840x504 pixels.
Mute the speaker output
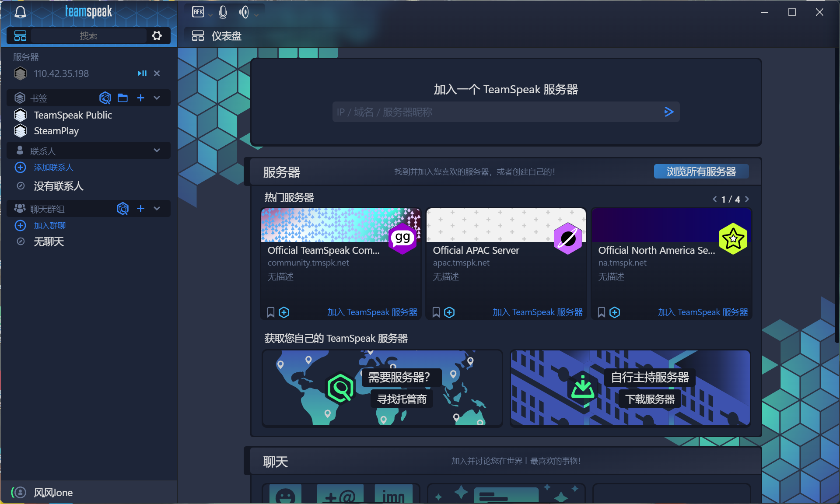click(x=244, y=12)
